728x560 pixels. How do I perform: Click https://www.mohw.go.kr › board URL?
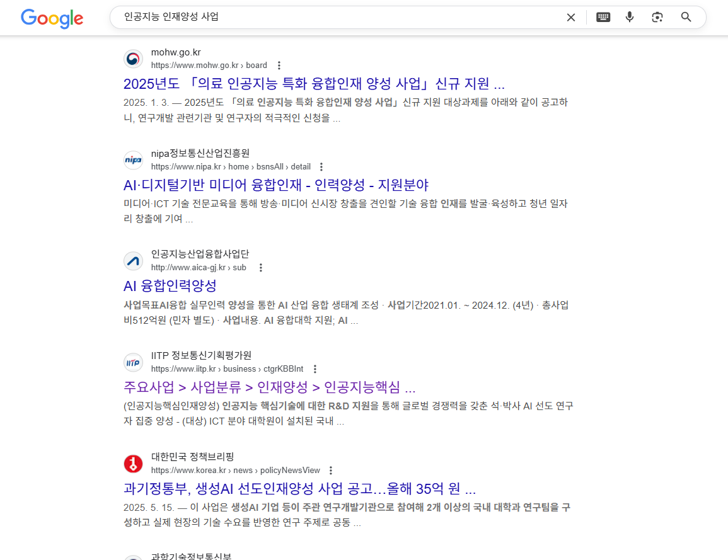[x=209, y=66]
